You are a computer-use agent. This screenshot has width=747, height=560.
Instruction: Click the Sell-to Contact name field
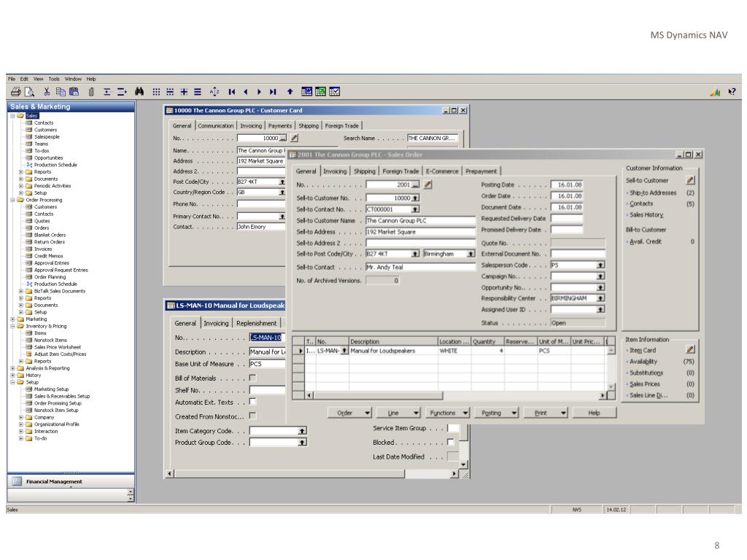point(421,267)
